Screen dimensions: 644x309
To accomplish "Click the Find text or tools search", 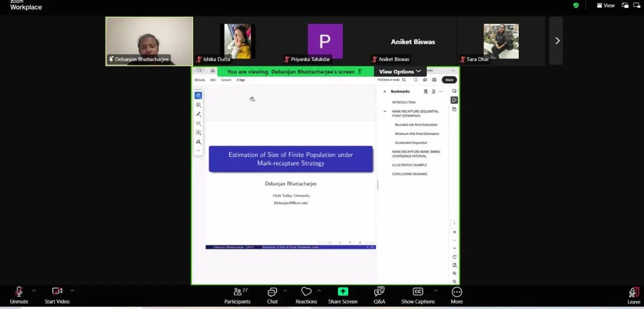I will 391,80.
